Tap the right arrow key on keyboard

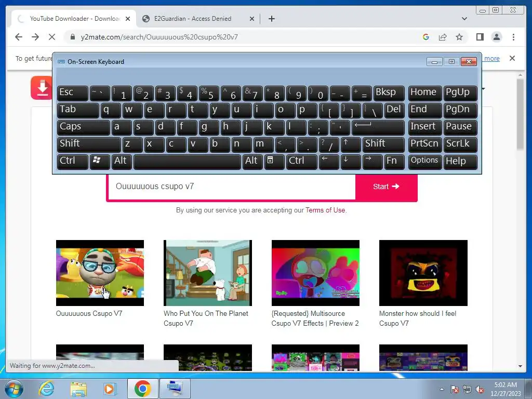tap(372, 162)
